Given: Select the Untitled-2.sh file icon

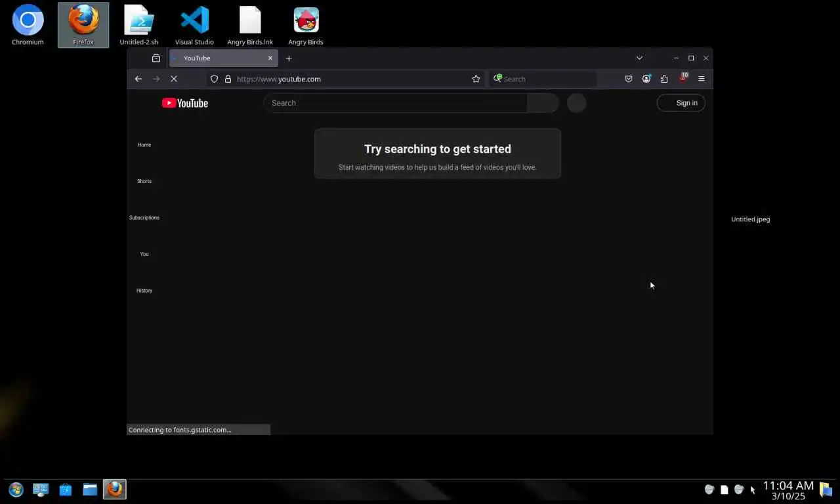Looking at the screenshot, I should (139, 26).
